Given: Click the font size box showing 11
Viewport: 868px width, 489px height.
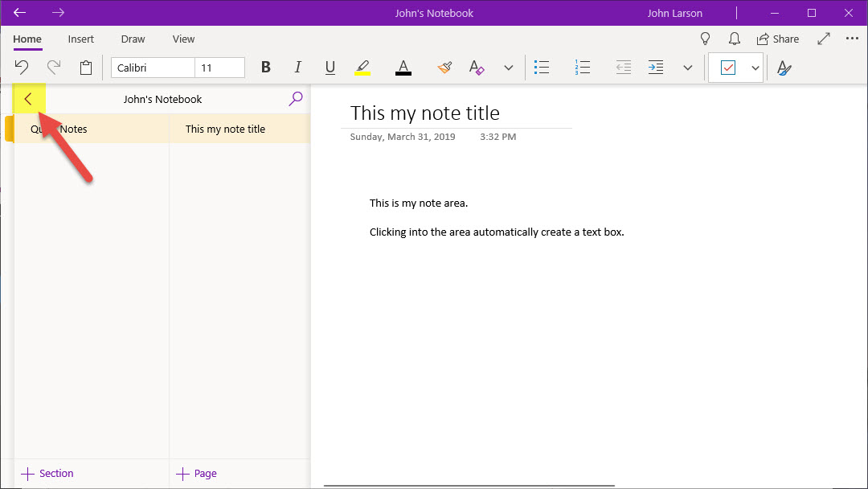Looking at the screenshot, I should pos(219,68).
